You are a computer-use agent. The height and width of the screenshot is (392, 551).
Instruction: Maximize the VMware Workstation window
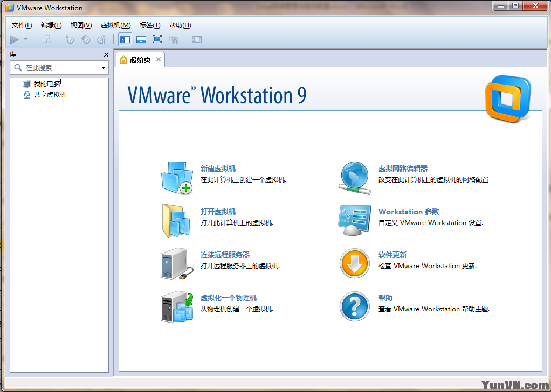(x=515, y=5)
